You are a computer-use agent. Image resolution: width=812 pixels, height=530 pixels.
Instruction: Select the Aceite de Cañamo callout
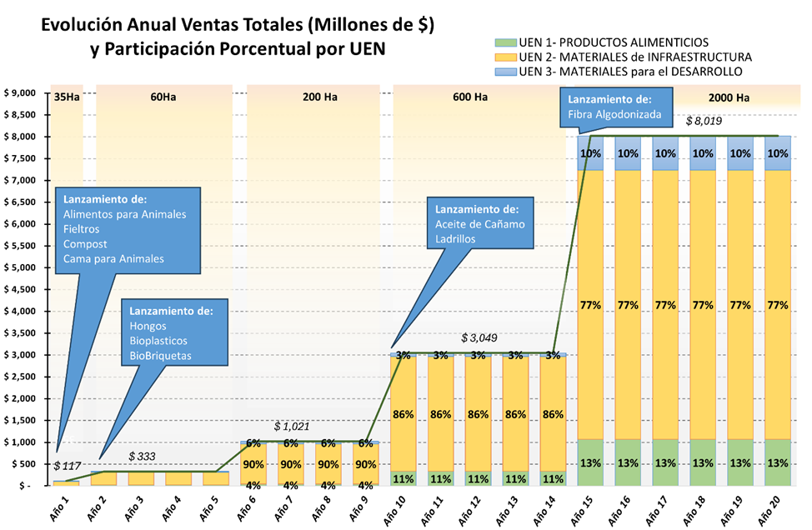(479, 223)
